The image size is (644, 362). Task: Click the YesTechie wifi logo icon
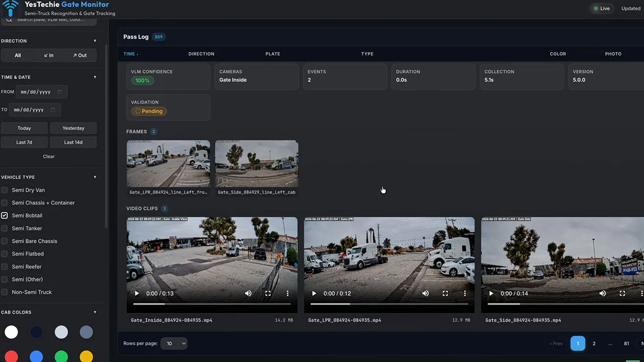10,8
